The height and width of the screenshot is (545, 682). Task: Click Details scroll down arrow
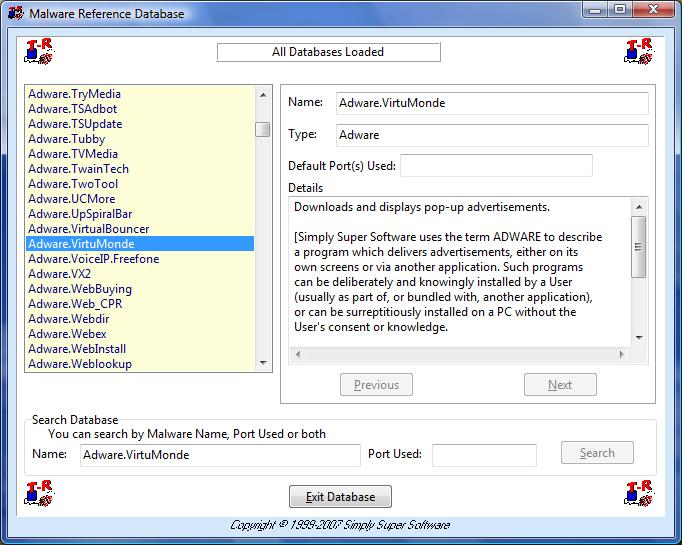[639, 338]
